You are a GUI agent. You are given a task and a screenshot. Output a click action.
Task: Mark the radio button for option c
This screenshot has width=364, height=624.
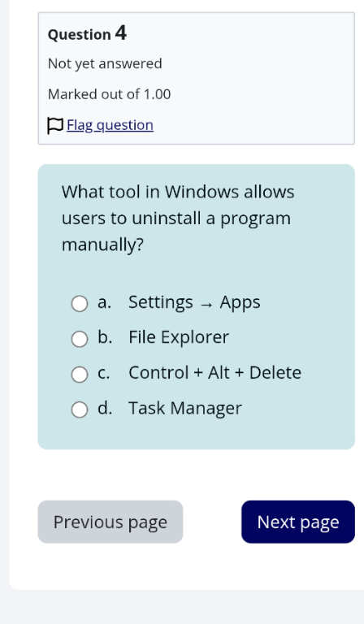(80, 375)
